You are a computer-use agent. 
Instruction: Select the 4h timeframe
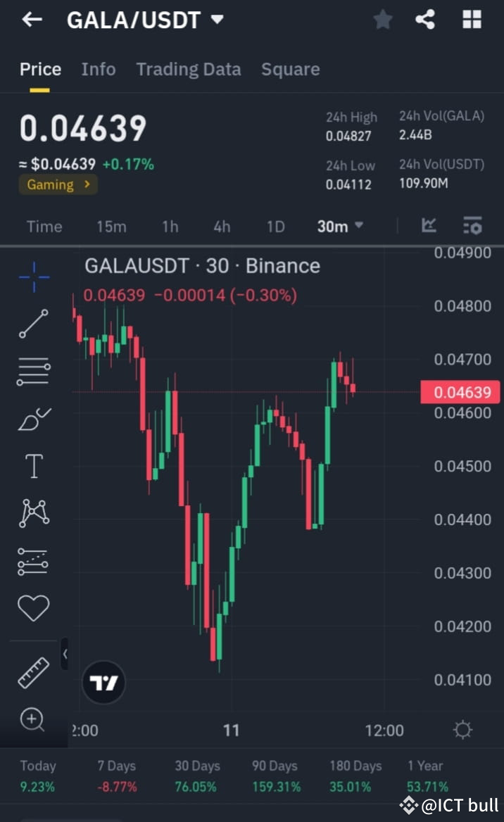point(222,226)
